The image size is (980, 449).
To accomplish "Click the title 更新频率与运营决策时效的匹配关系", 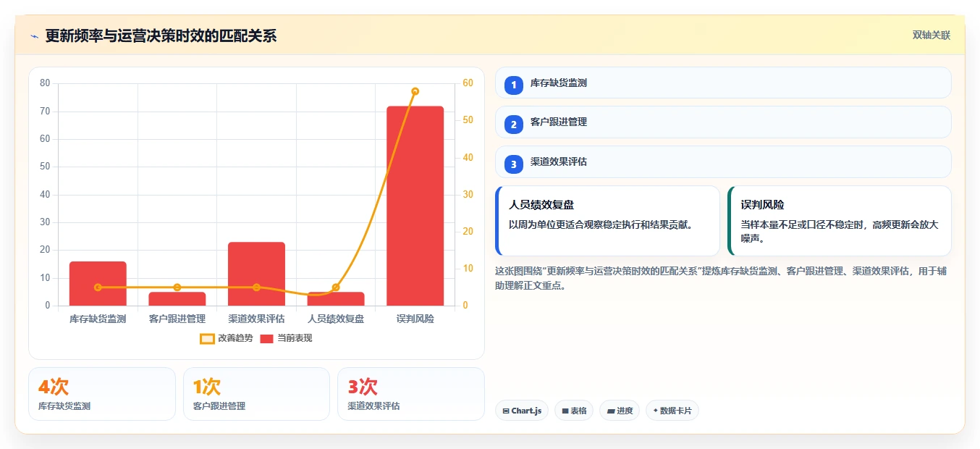I will (161, 35).
